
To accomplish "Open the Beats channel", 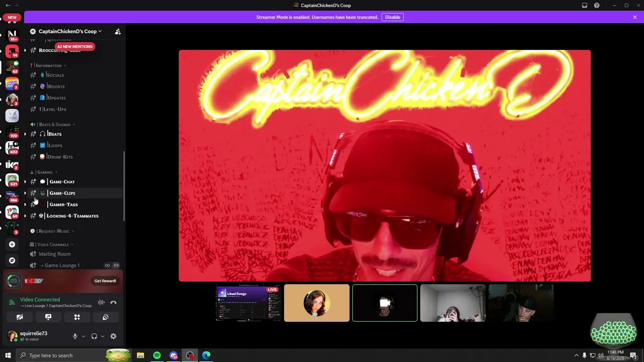I will click(x=74, y=134).
